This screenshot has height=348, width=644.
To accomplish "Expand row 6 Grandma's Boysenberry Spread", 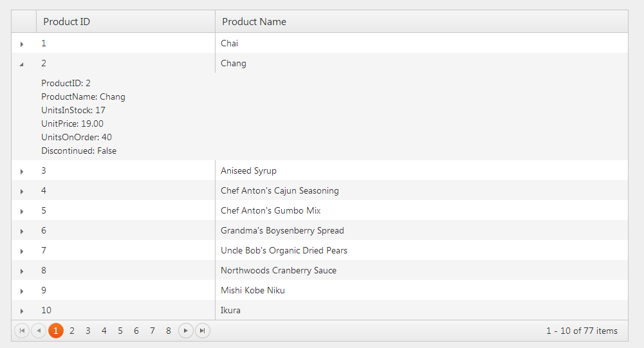I will click(x=22, y=232).
